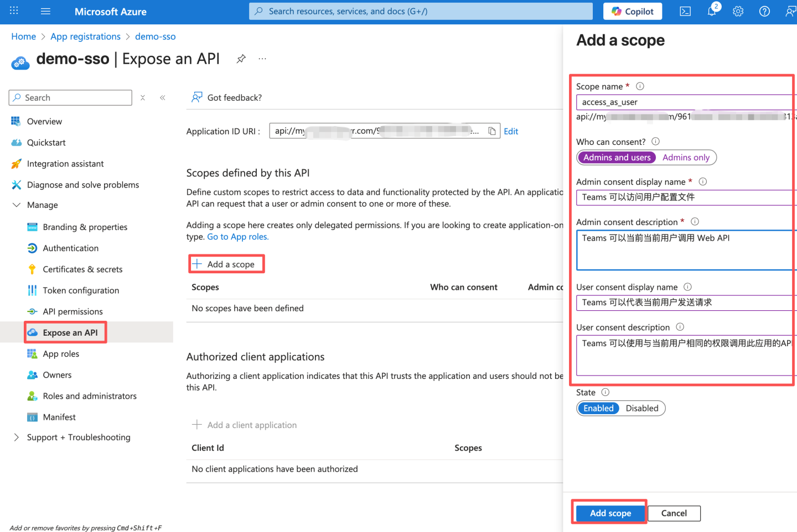Focus the Admin consent description textarea
This screenshot has width=797, height=532.
686,250
